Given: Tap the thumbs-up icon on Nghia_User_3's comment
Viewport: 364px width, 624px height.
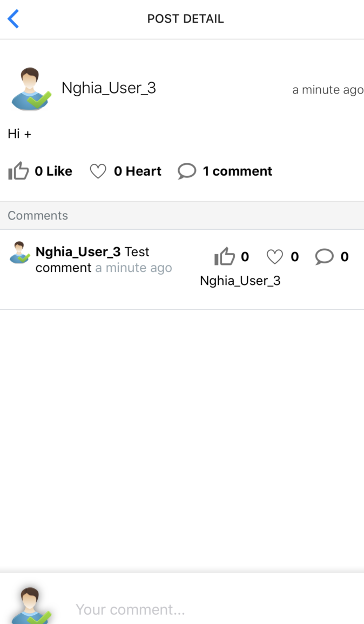Looking at the screenshot, I should pyautogui.click(x=225, y=256).
